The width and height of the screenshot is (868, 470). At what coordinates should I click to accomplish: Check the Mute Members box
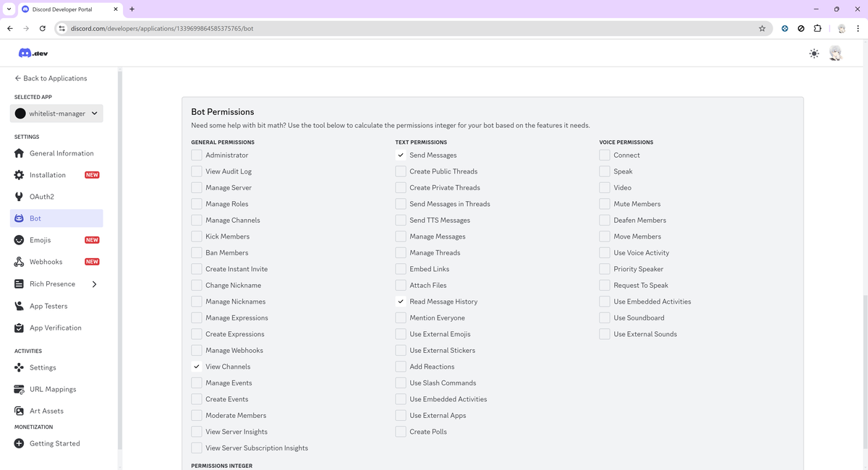click(x=605, y=204)
